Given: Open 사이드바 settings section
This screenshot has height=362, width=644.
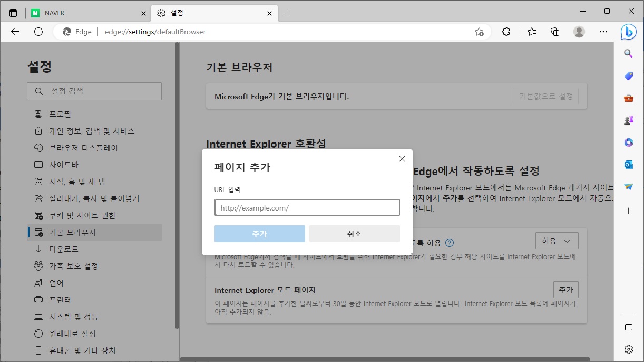Looking at the screenshot, I should click(x=94, y=165).
